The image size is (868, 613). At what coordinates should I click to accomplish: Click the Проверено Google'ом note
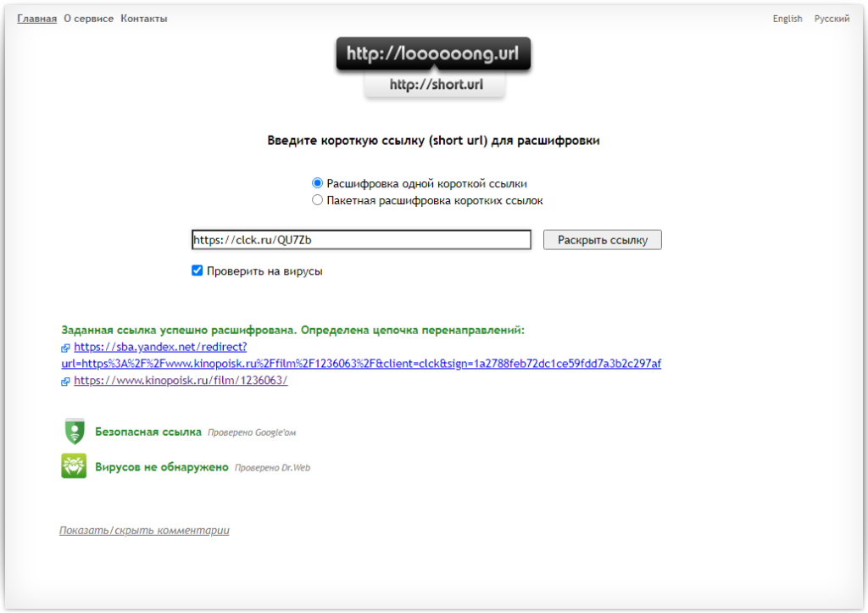(252, 432)
